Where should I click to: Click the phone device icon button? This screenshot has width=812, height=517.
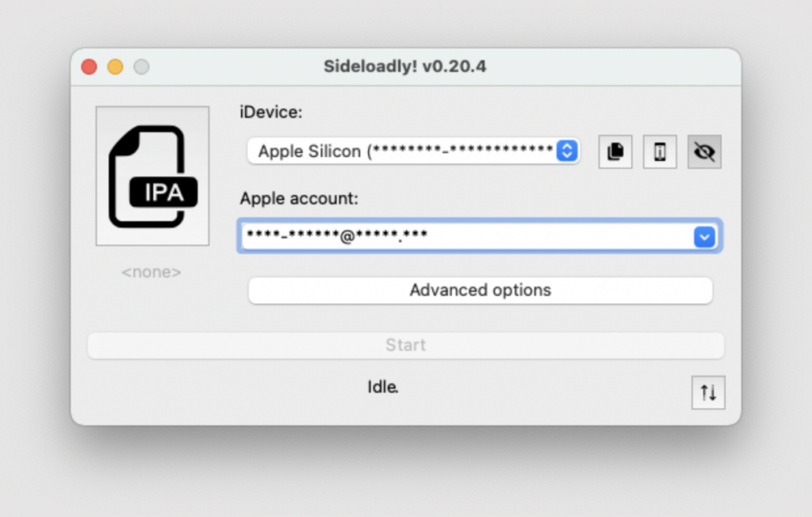tap(660, 151)
